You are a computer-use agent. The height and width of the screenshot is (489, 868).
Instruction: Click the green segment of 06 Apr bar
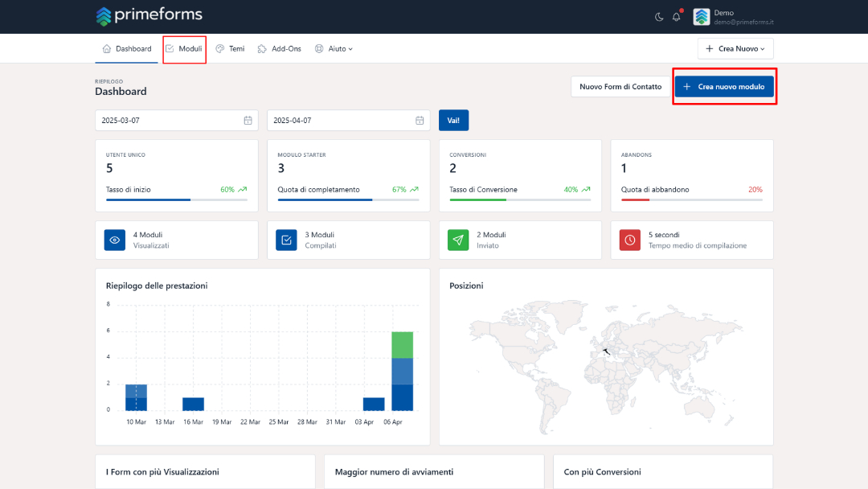[403, 345]
